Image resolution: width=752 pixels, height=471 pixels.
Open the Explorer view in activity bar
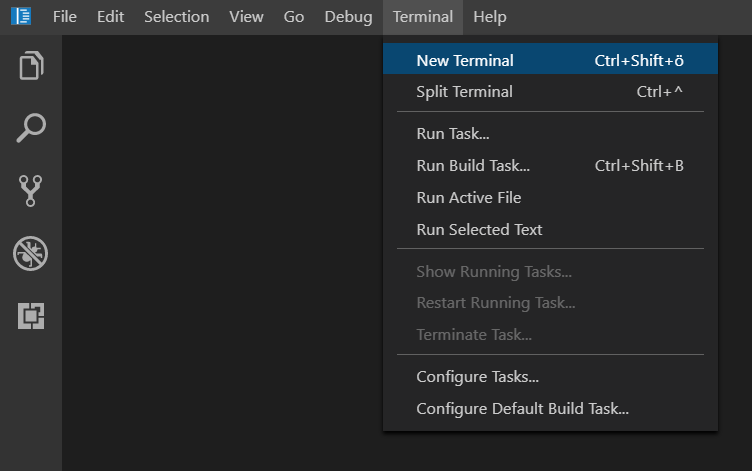click(31, 66)
